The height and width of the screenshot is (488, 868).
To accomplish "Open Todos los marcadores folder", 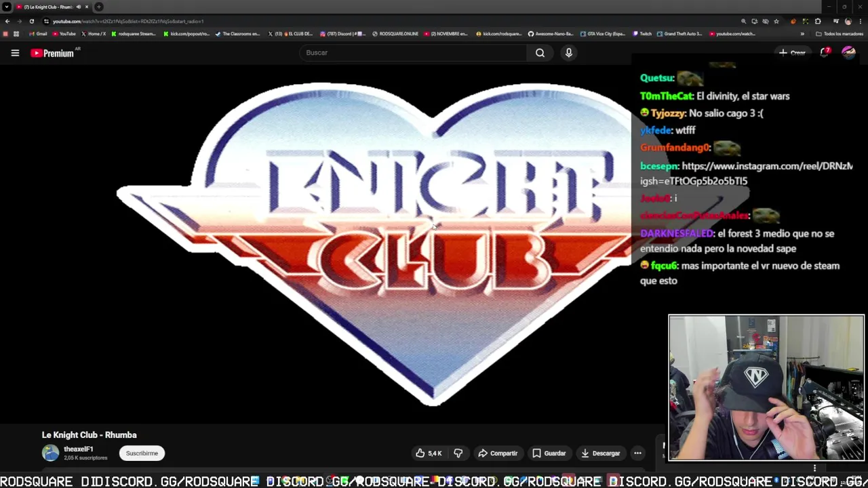I will coord(840,34).
